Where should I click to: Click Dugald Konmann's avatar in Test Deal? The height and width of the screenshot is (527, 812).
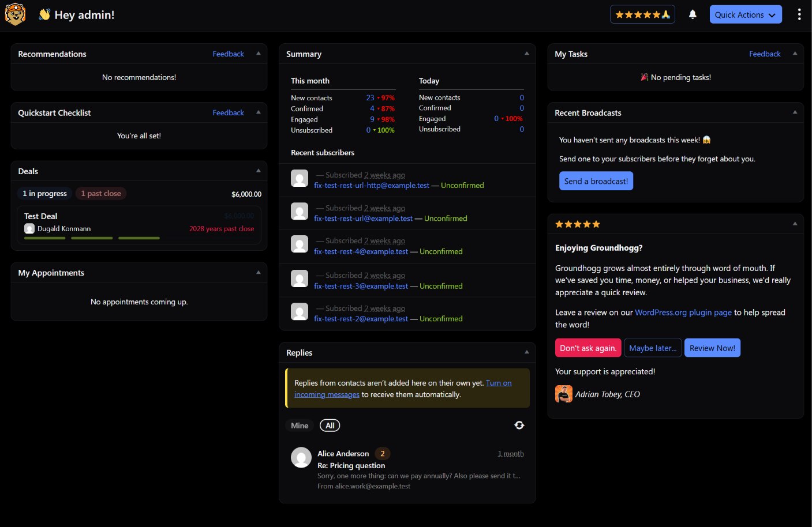(29, 229)
